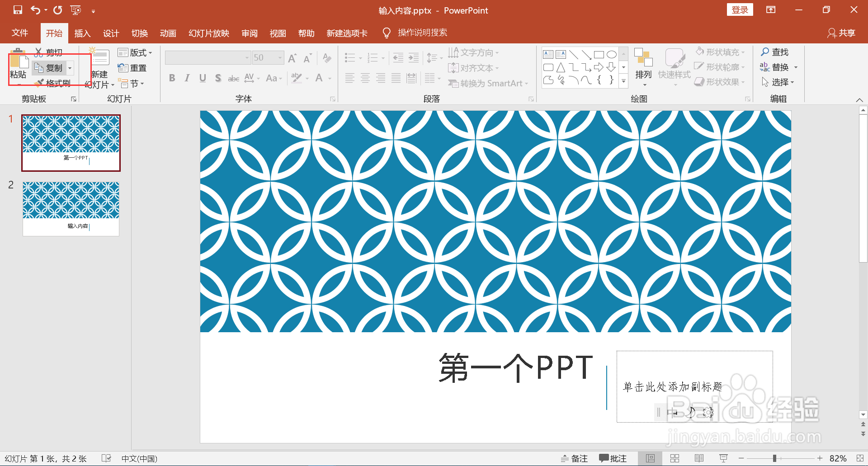Toggle text Shadow formatting

click(x=218, y=78)
